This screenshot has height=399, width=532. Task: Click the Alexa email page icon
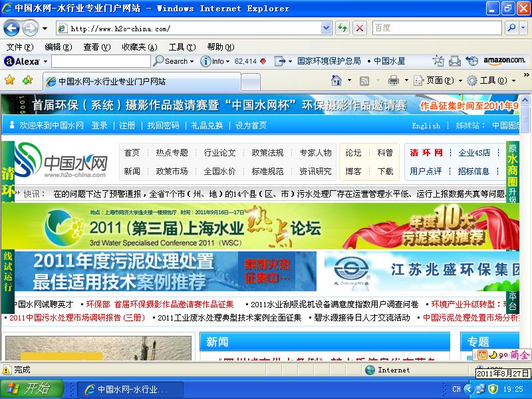455,61
